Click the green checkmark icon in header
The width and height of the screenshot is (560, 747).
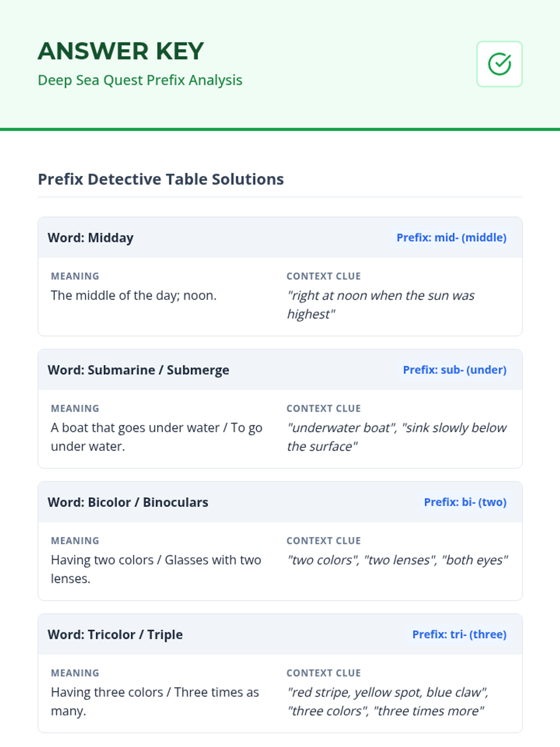point(499,64)
